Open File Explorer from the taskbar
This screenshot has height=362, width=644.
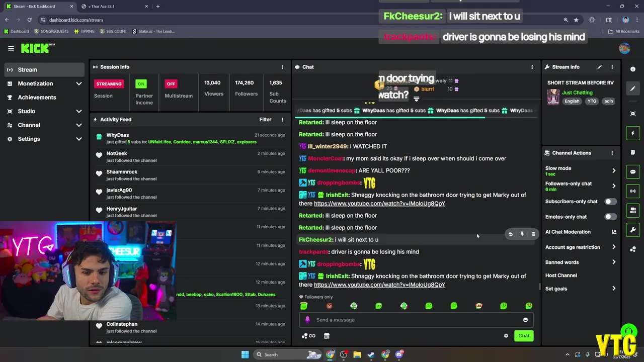pos(357,354)
